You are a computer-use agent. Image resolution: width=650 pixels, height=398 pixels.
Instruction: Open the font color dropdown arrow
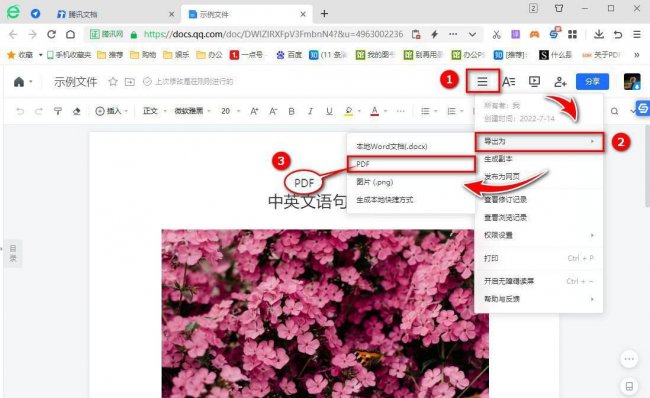click(x=385, y=111)
